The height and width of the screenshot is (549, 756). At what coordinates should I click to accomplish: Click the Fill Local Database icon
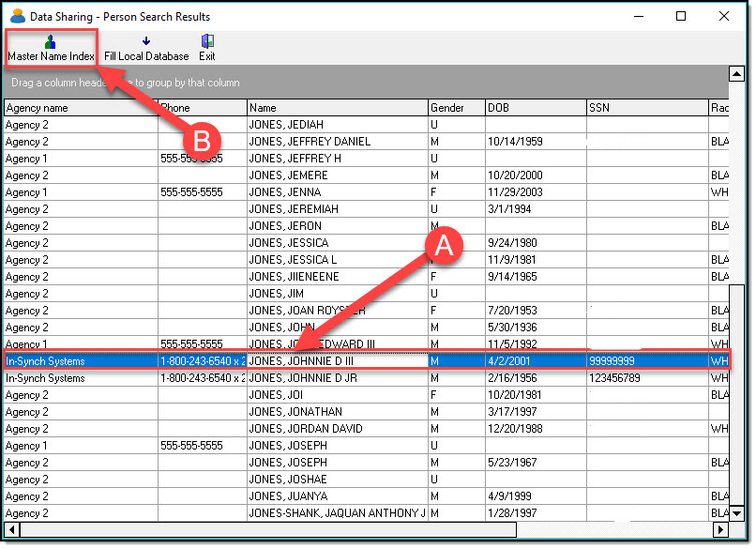145,41
